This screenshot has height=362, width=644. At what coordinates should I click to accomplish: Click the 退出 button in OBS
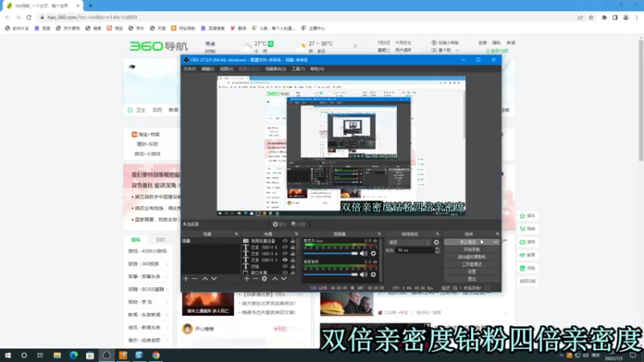coord(472,279)
